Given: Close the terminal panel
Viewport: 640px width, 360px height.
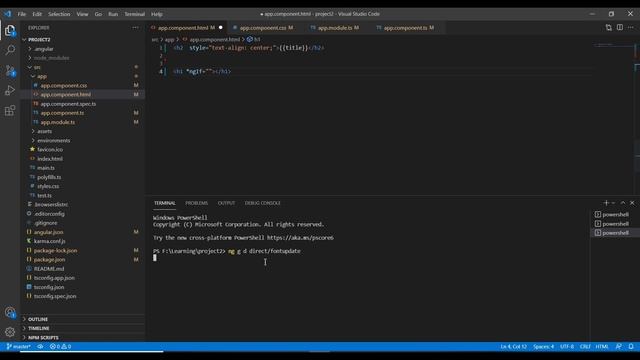Looking at the screenshot, I should (x=632, y=203).
